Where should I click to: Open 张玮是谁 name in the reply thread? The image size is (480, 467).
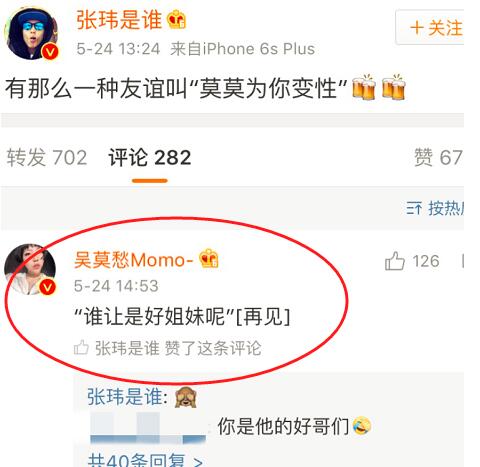click(x=125, y=397)
